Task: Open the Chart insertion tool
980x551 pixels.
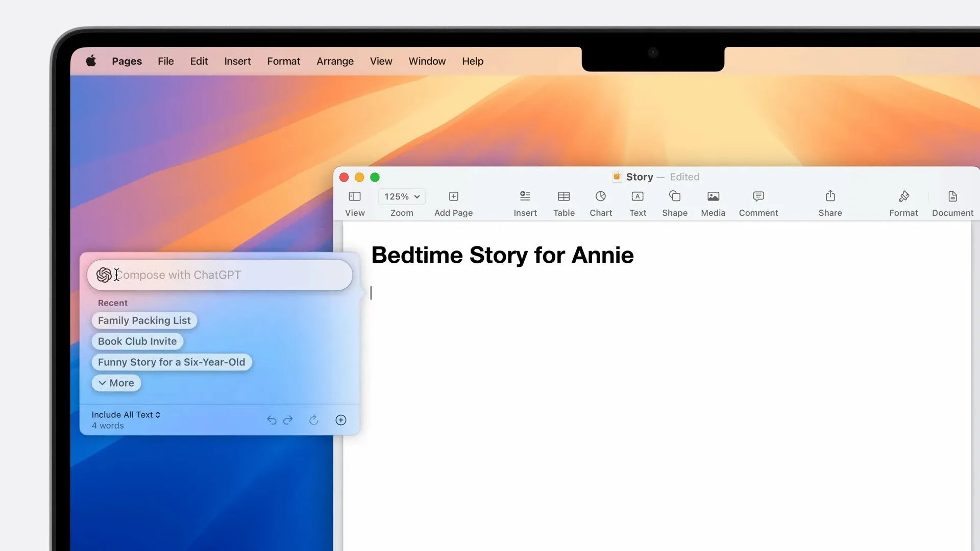Action: (x=601, y=202)
